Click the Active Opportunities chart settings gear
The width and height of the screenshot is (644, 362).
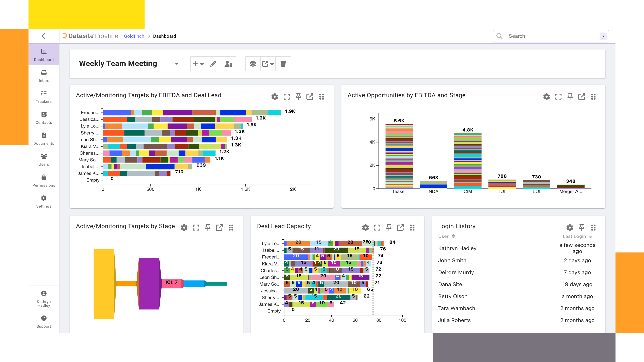pyautogui.click(x=546, y=96)
